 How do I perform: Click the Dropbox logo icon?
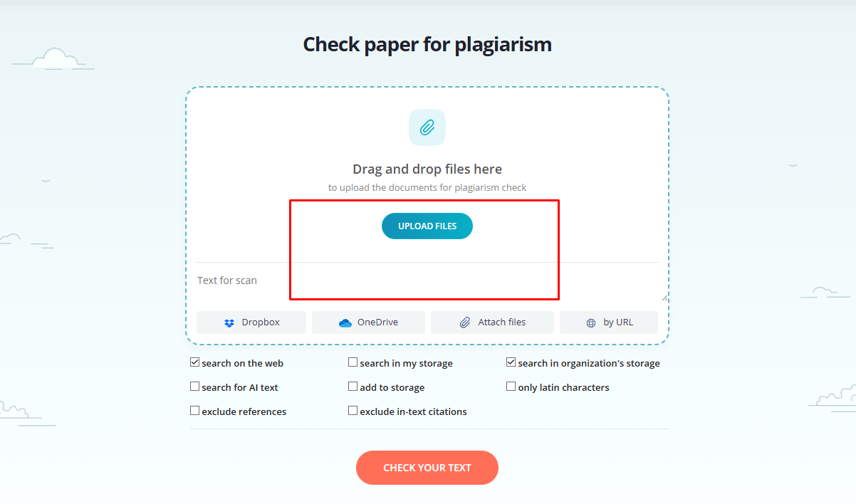click(x=229, y=322)
